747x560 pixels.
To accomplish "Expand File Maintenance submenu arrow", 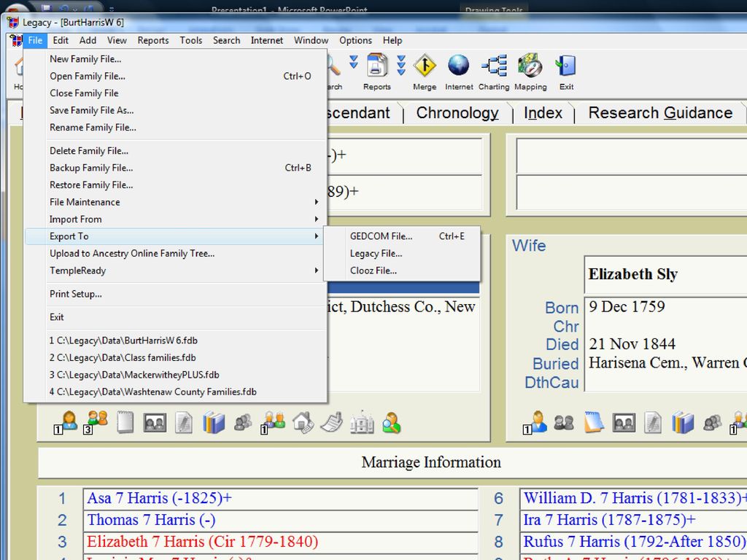I will (x=317, y=202).
